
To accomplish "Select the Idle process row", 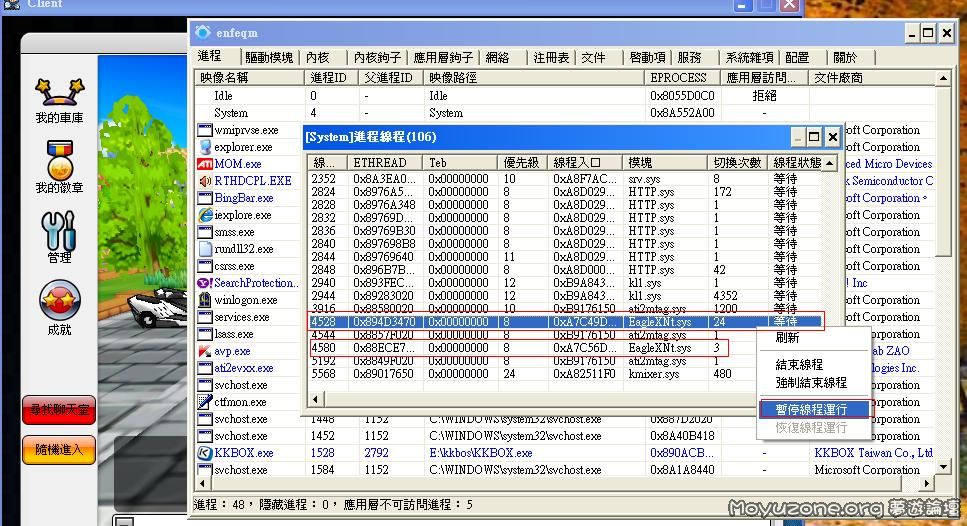I will click(564, 96).
